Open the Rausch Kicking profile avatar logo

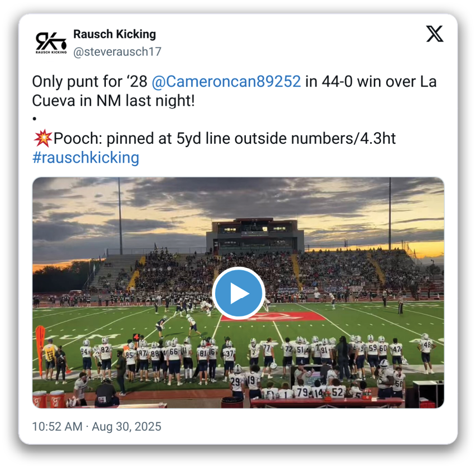(x=51, y=43)
